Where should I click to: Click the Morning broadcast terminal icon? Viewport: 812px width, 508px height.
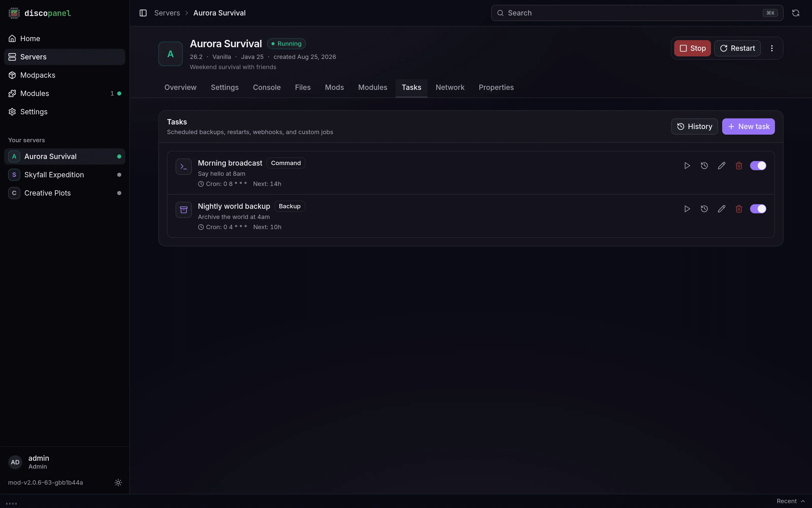[183, 167]
